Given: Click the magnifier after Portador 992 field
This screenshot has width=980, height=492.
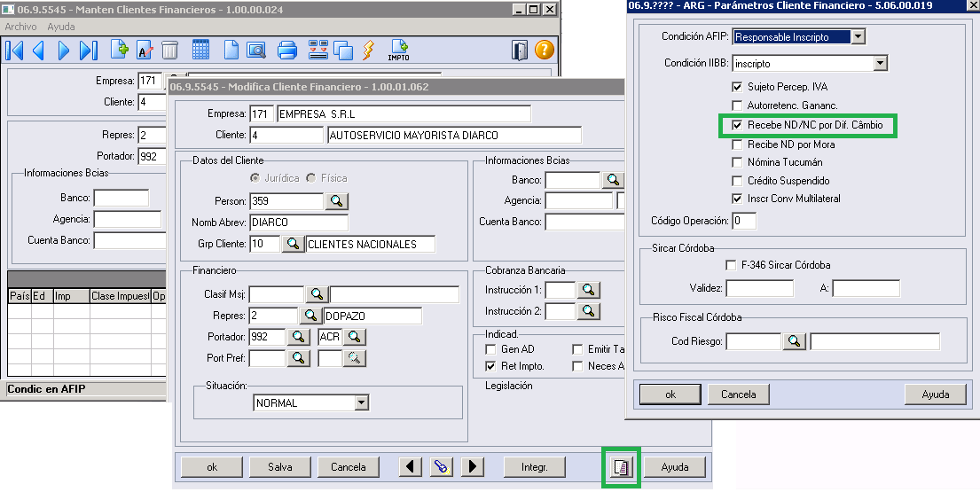Looking at the screenshot, I should (299, 337).
